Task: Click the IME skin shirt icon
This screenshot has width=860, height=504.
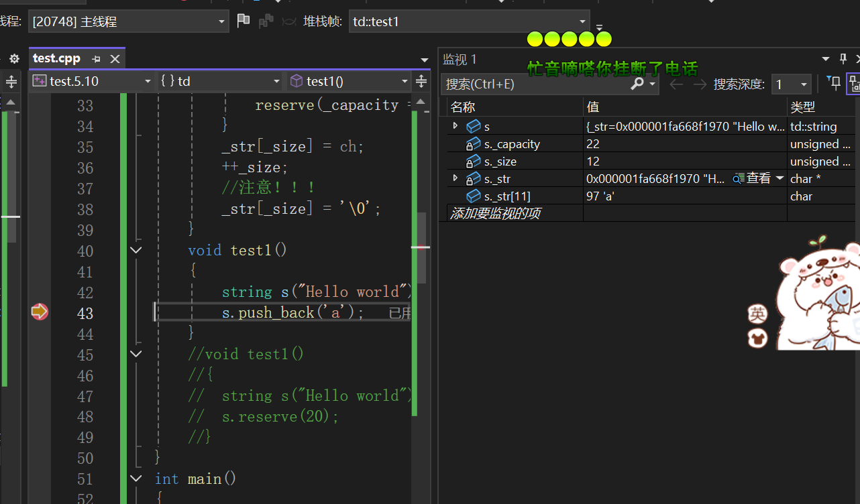Action: click(x=758, y=338)
